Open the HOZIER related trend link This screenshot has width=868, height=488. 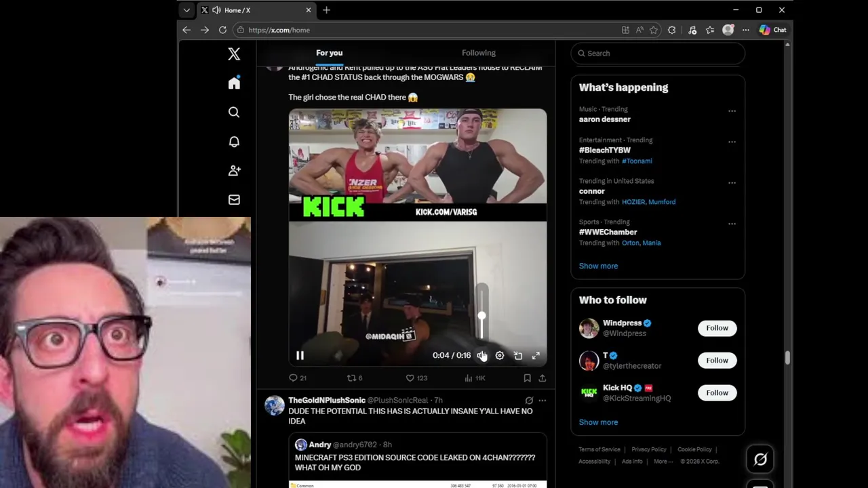pyautogui.click(x=633, y=202)
